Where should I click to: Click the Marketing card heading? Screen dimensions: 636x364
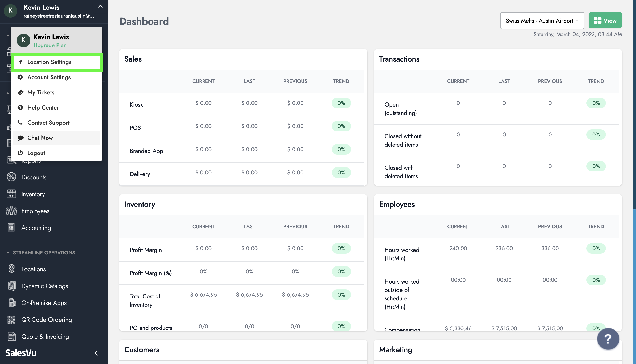pyautogui.click(x=395, y=350)
